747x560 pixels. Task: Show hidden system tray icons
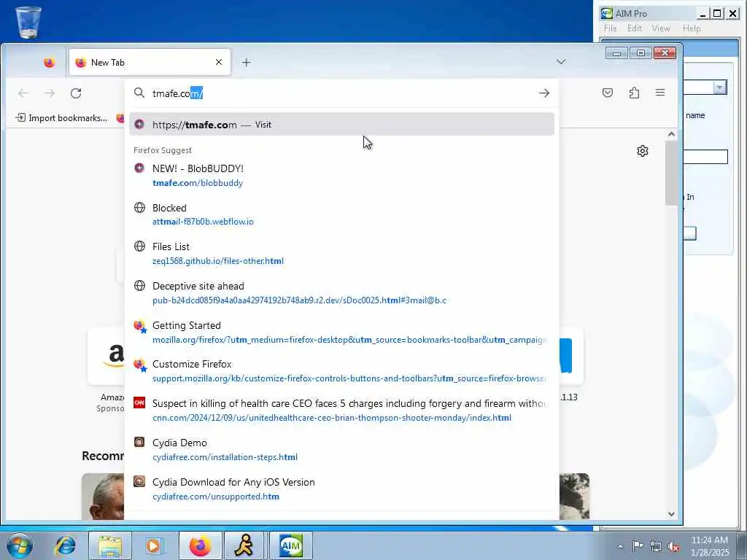[x=620, y=546]
